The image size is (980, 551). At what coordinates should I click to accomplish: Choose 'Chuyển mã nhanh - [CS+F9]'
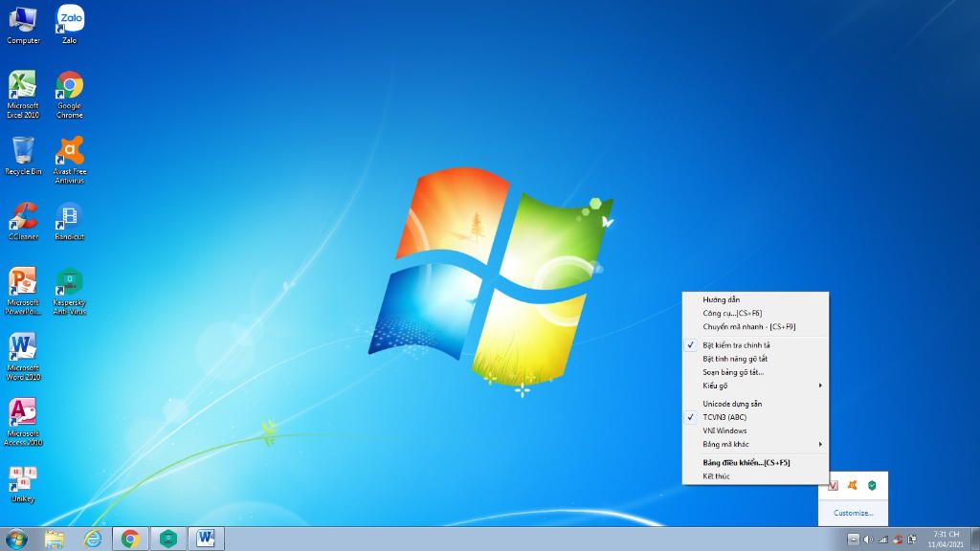click(x=756, y=327)
